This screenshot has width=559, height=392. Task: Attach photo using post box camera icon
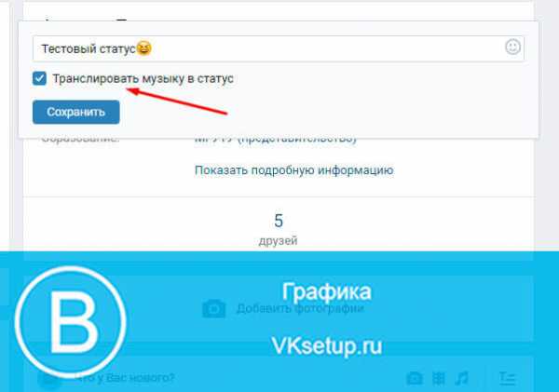click(x=415, y=378)
